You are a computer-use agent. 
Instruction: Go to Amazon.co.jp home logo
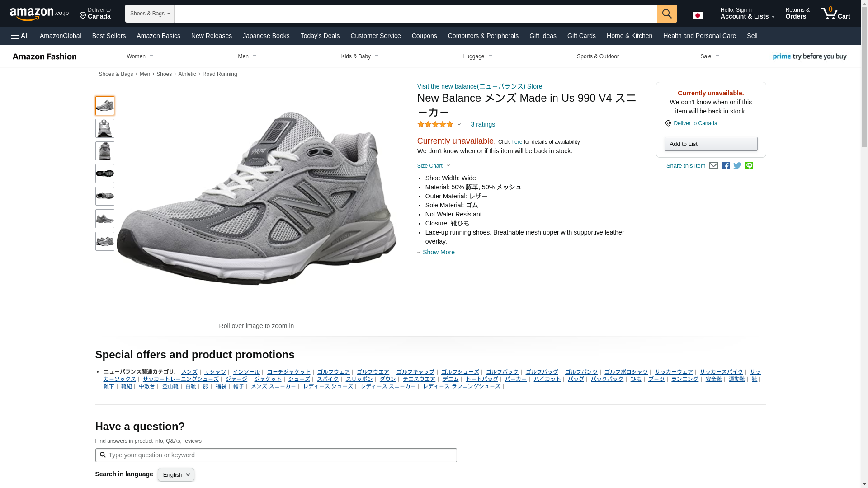39,14
